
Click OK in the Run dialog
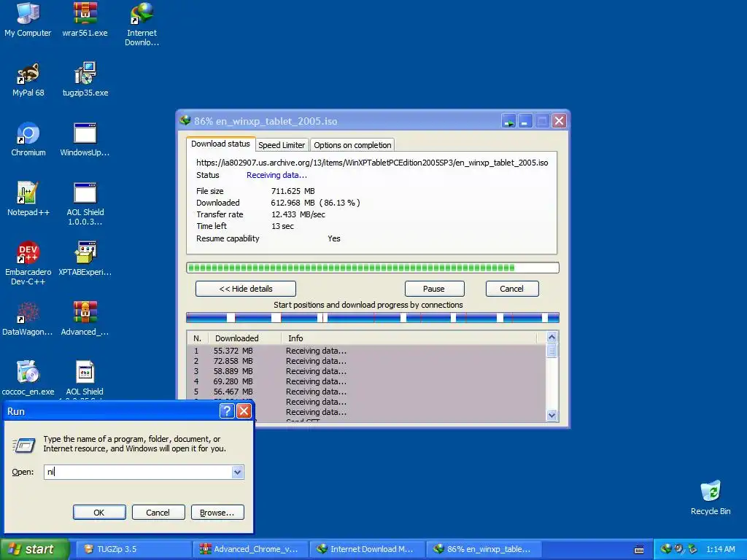[x=99, y=513]
